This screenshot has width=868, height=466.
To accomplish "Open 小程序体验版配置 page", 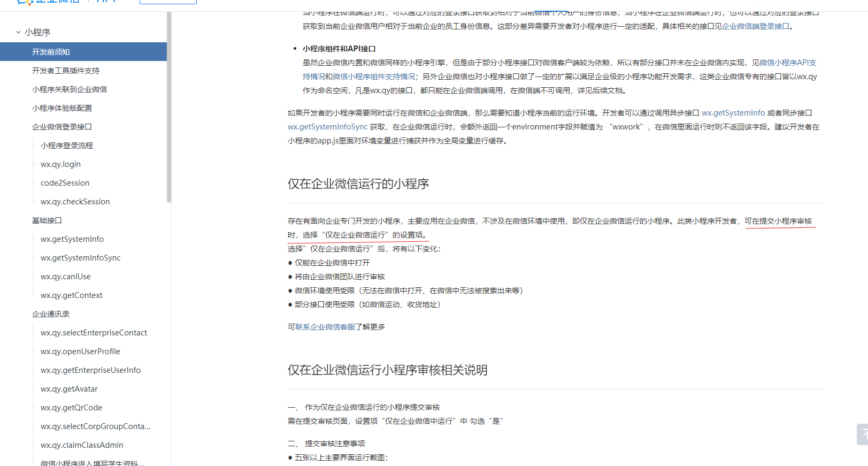I will pos(62,108).
